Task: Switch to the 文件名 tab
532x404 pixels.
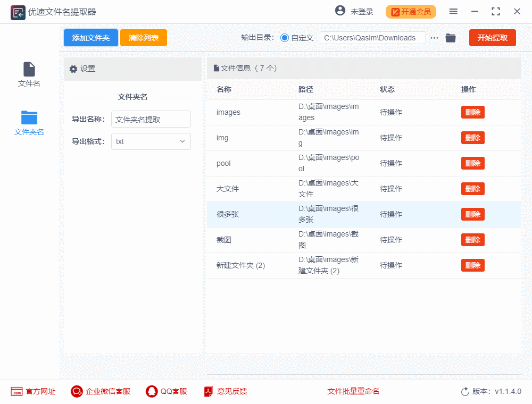Action: (29, 73)
